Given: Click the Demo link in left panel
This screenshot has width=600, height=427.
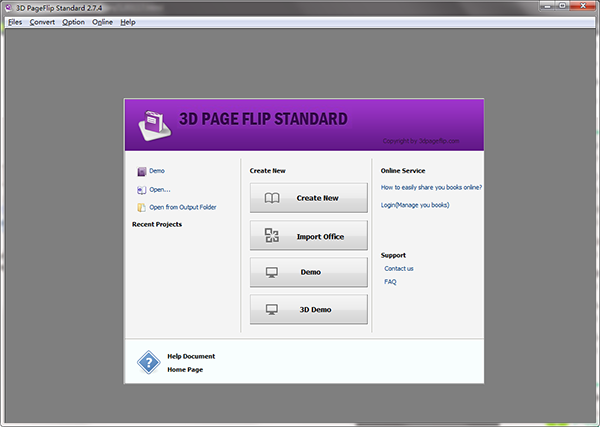Looking at the screenshot, I should tap(157, 171).
